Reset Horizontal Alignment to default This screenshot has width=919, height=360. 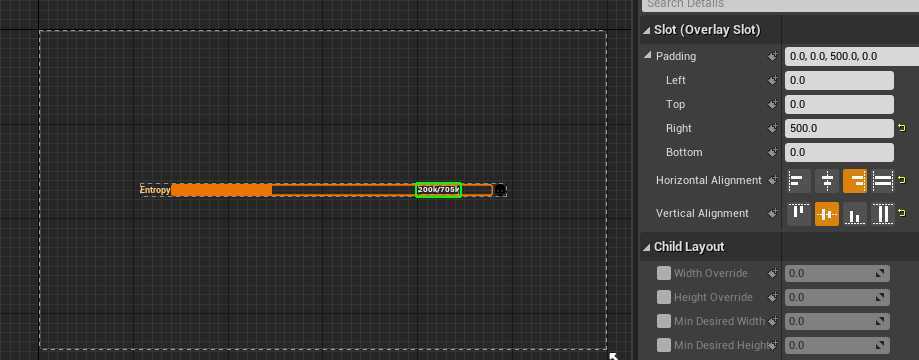(902, 180)
